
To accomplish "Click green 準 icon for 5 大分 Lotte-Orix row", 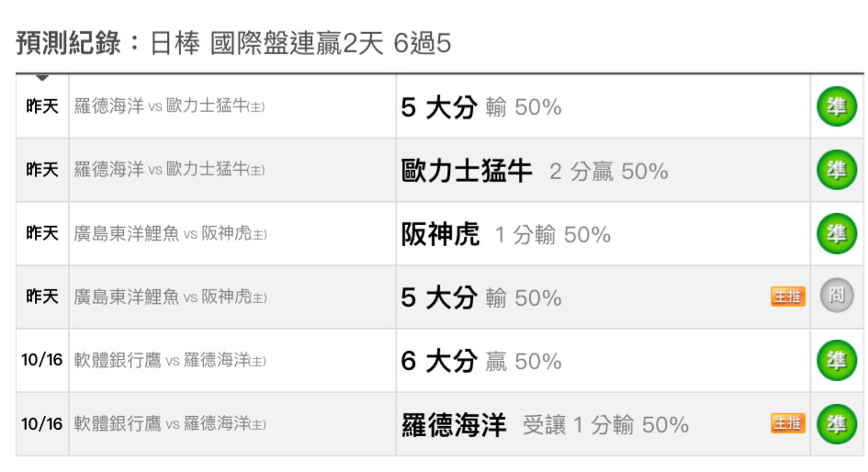I will 837,107.
